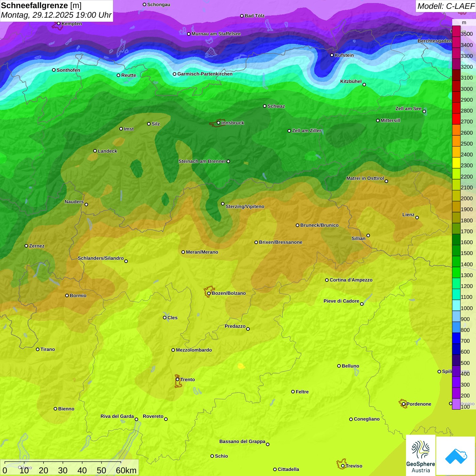This screenshot has width=476, height=476.
Task: Select the Innsbruck city marker dot
Action: 219,123
